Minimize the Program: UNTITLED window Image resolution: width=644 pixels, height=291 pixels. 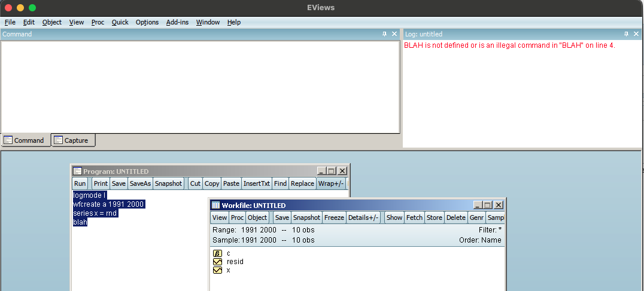321,171
